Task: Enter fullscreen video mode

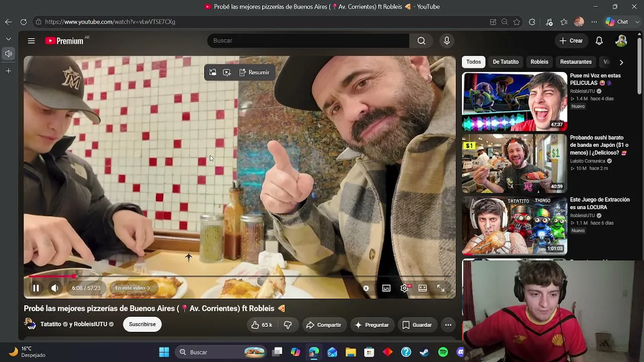Action: coord(441,288)
